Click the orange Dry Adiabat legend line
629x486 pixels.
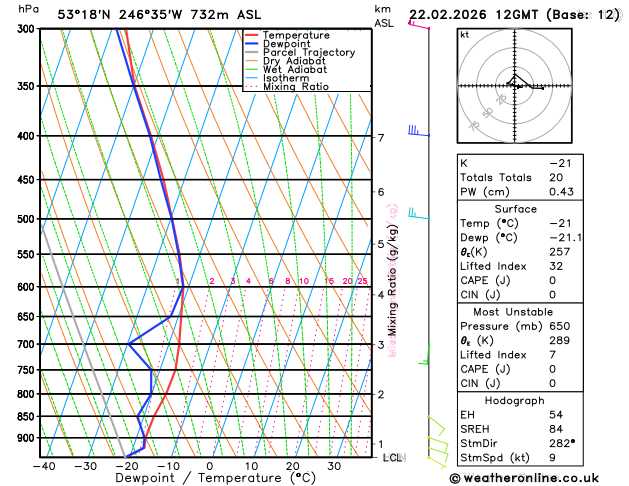[252, 61]
